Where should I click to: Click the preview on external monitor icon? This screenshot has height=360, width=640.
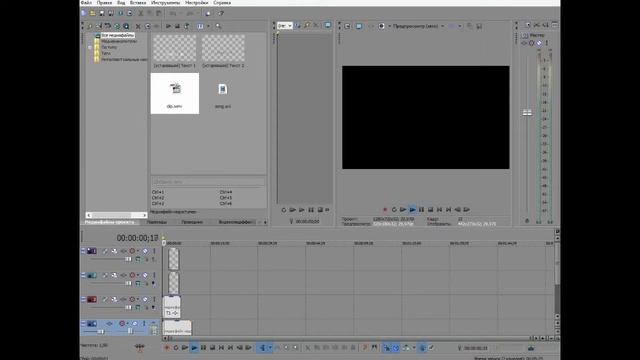(x=359, y=26)
